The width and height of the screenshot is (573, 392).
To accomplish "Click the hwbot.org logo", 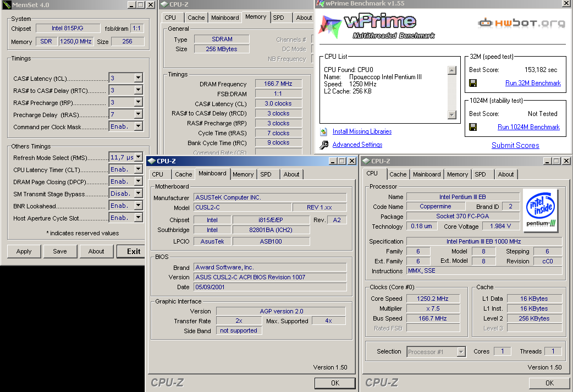I will [521, 23].
